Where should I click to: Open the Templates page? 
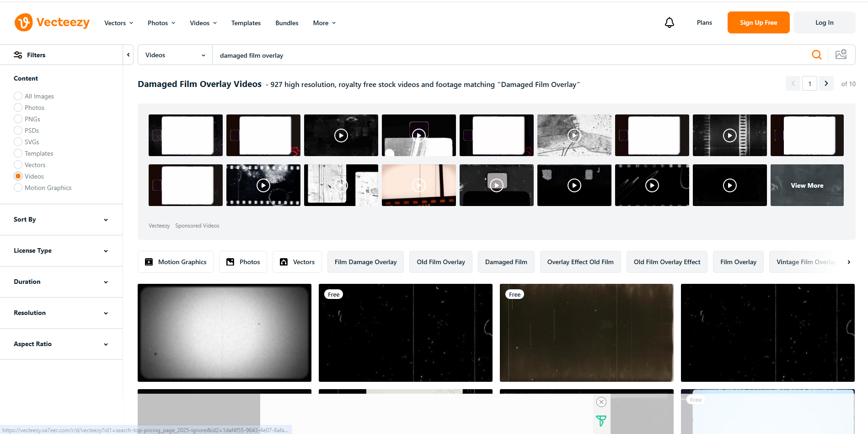[x=246, y=22]
